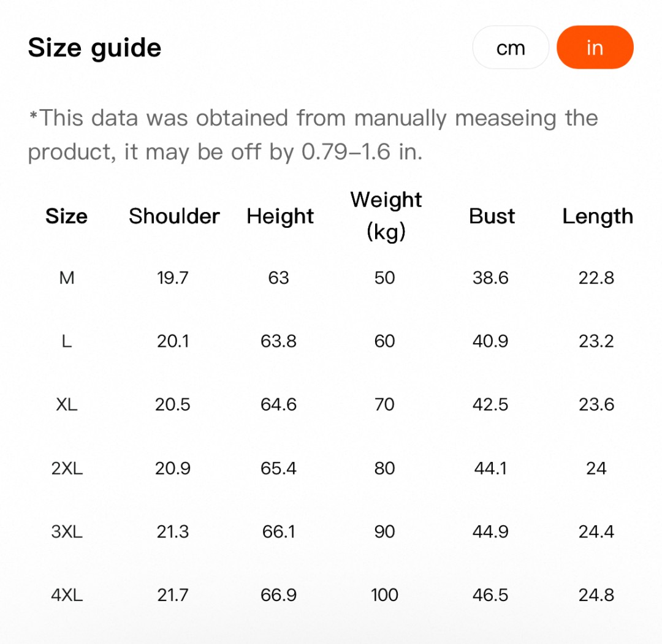The image size is (662, 644).
Task: Click the Height column header
Action: (280, 216)
